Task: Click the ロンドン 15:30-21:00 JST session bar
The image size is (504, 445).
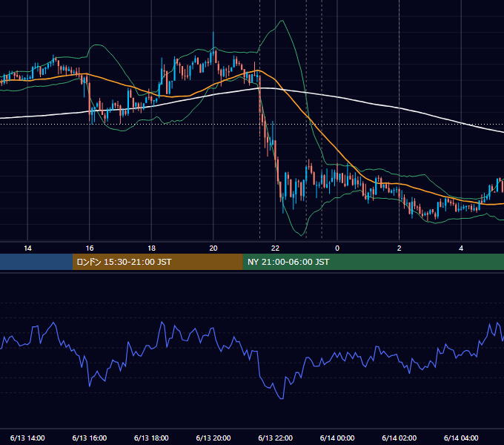Action: pos(157,262)
